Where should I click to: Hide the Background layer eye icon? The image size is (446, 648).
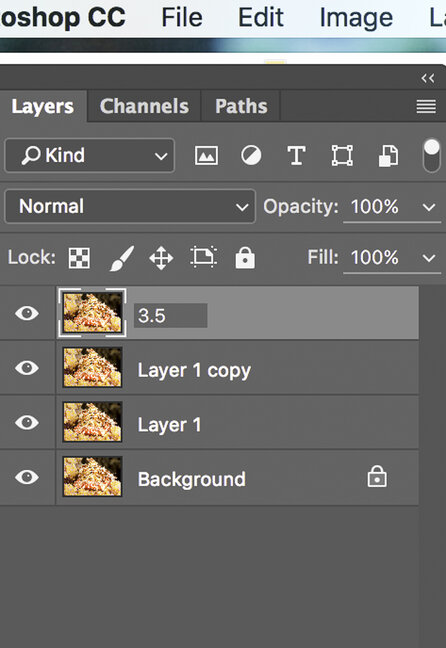tap(27, 477)
